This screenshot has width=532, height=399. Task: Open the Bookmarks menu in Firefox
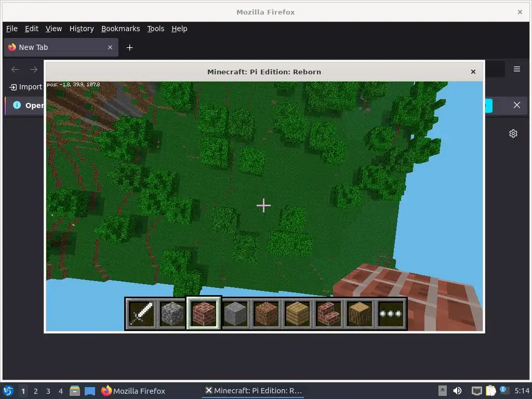(x=121, y=29)
